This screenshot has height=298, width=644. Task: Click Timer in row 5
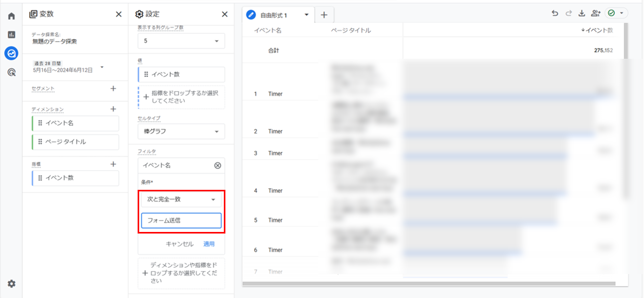275,221
